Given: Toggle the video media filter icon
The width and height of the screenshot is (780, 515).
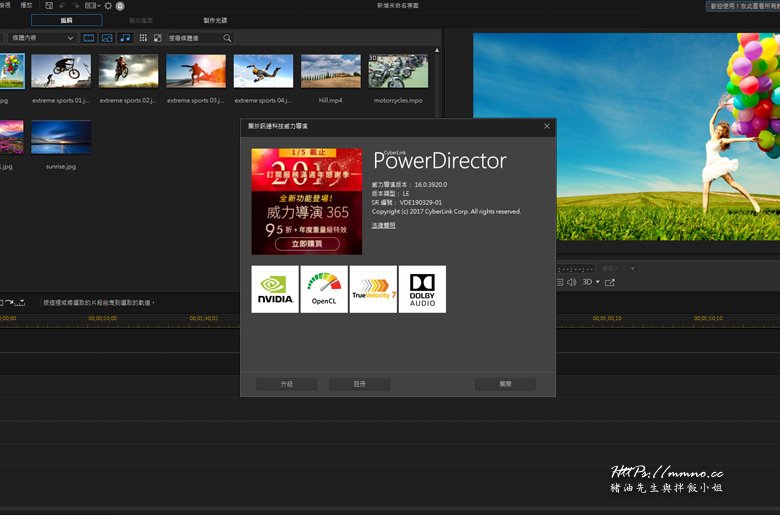Looking at the screenshot, I should (x=89, y=38).
